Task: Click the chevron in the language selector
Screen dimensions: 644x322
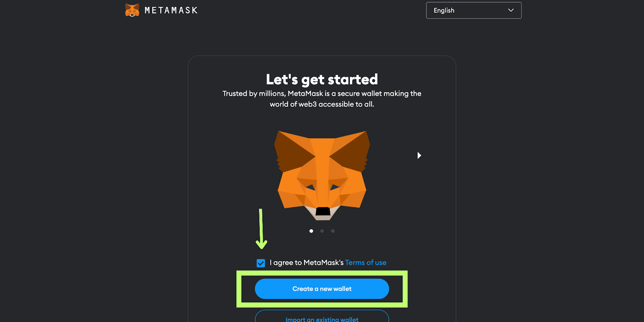Action: coord(511,10)
